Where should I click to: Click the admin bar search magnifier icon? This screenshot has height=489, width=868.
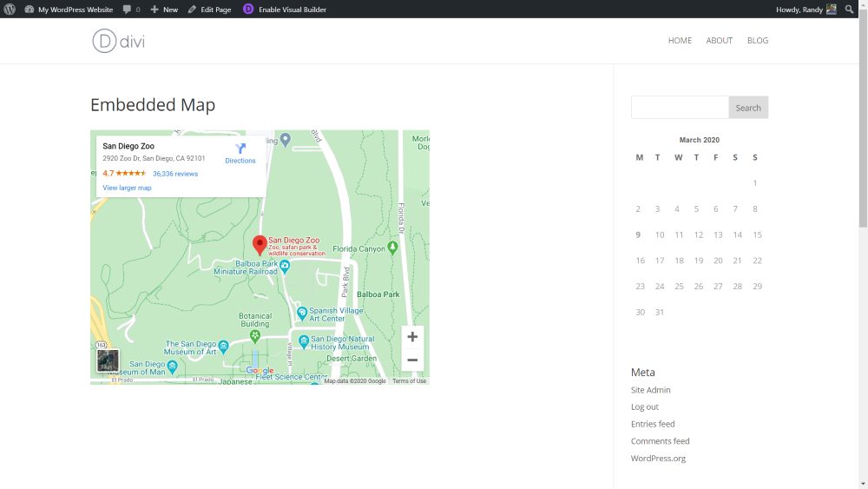tap(849, 10)
